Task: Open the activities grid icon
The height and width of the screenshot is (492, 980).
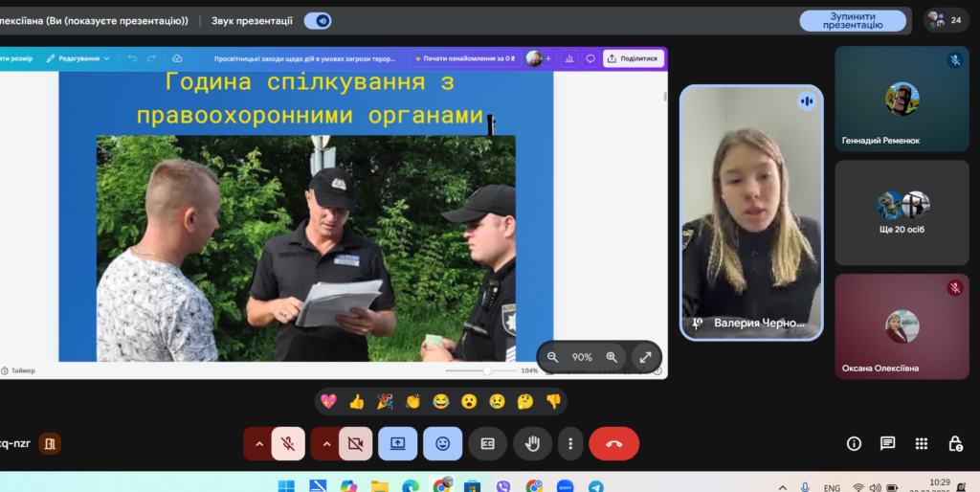Action: (x=921, y=443)
